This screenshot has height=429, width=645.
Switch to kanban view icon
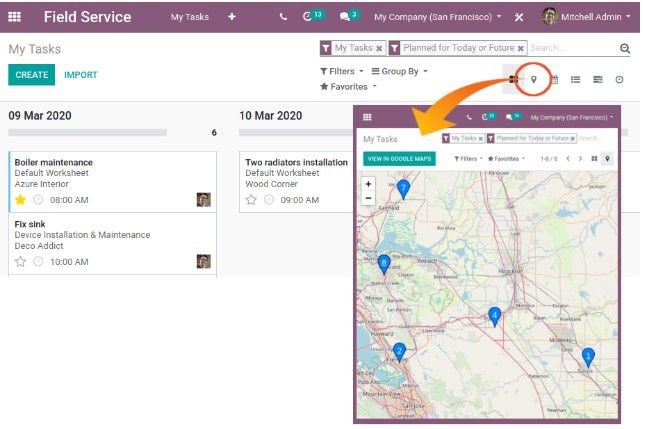(513, 79)
